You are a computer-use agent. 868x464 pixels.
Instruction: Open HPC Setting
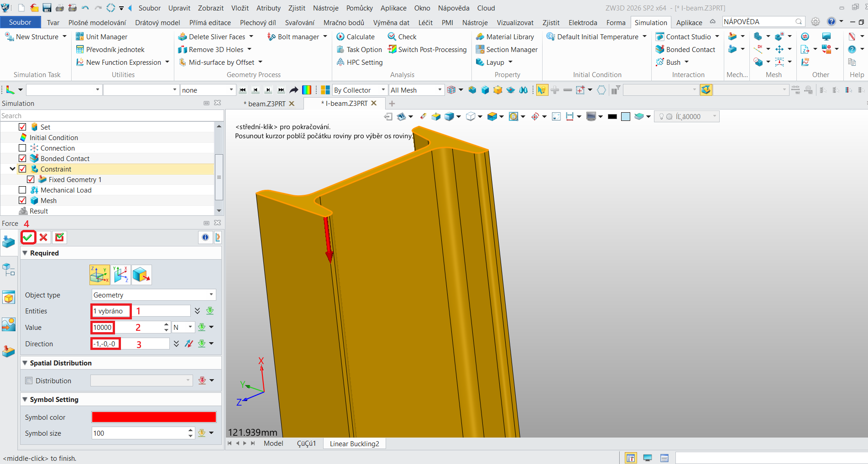[x=360, y=62]
